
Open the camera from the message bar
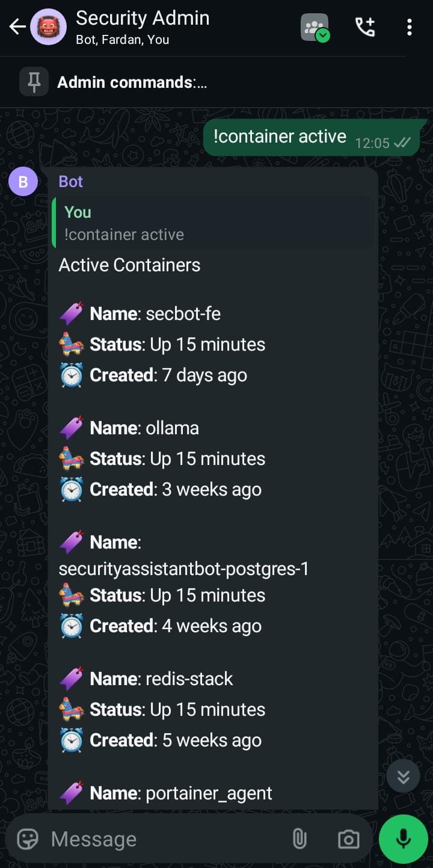click(348, 839)
